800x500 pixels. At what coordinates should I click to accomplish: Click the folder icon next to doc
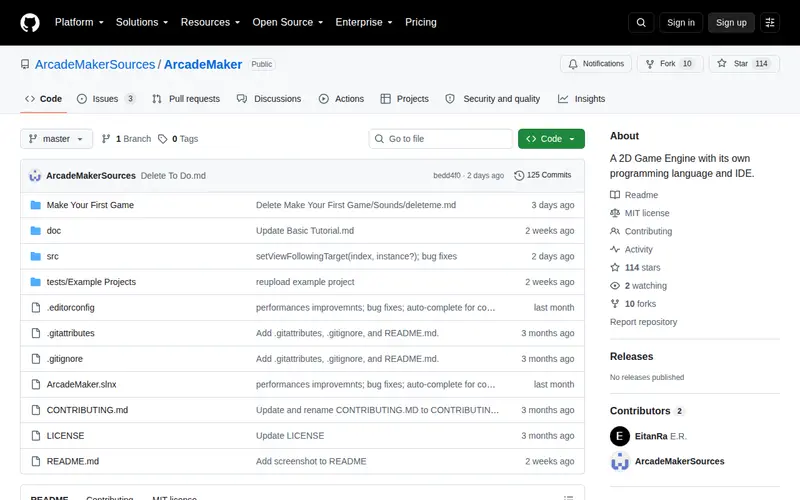point(36,231)
